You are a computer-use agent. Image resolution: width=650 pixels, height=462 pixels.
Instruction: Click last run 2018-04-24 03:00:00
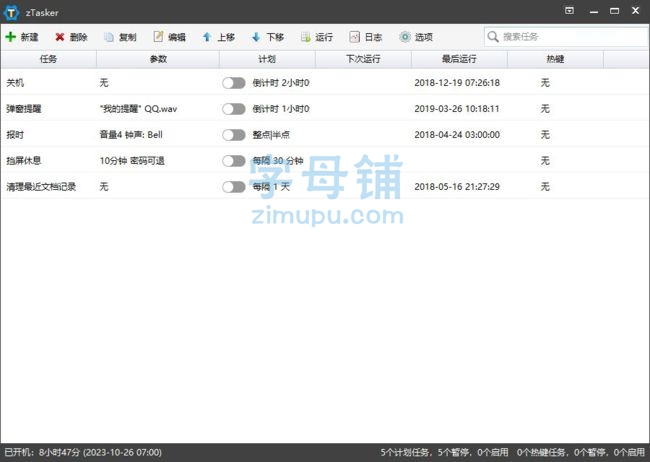(x=457, y=135)
